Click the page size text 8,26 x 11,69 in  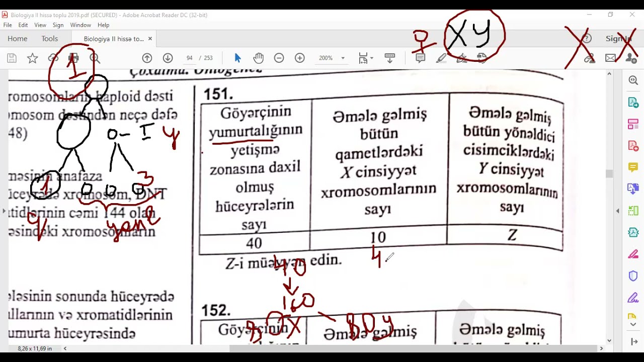coord(35,348)
